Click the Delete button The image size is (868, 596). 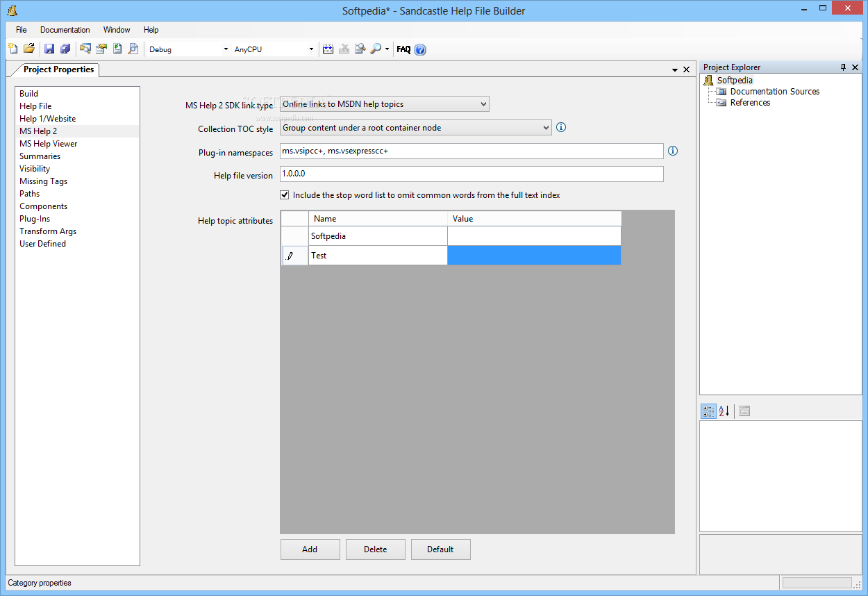tap(375, 549)
